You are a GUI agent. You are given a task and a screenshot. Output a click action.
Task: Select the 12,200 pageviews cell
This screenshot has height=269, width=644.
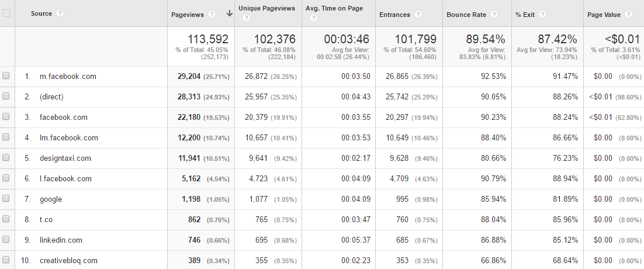point(189,138)
